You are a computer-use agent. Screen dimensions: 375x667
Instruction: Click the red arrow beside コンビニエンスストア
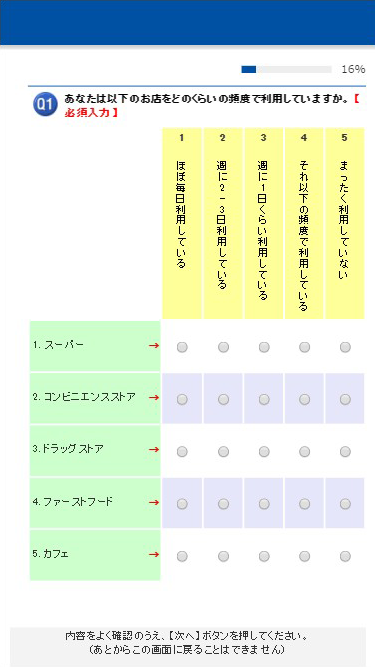click(154, 398)
